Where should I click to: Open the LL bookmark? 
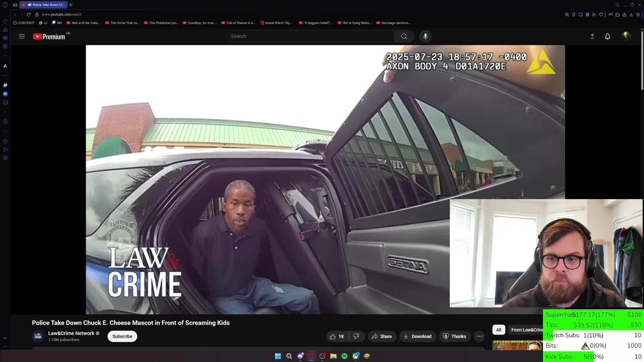click(x=43, y=23)
